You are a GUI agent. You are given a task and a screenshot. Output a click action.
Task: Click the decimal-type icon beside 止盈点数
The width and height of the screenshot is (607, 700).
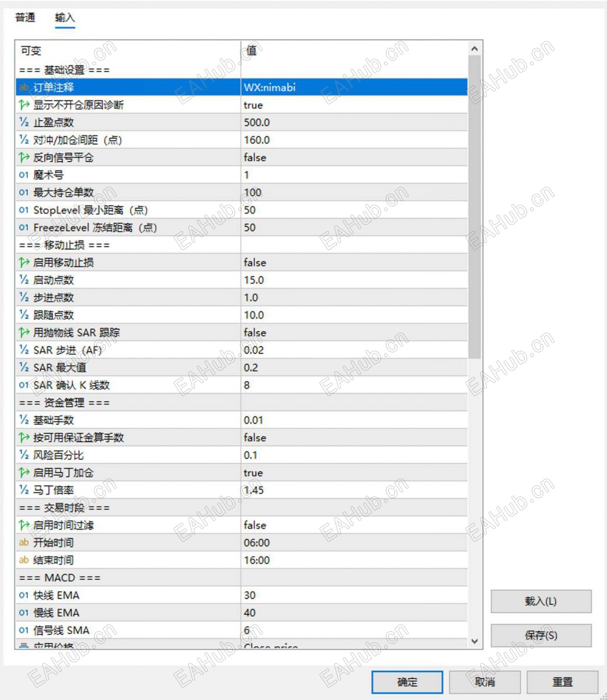point(24,123)
